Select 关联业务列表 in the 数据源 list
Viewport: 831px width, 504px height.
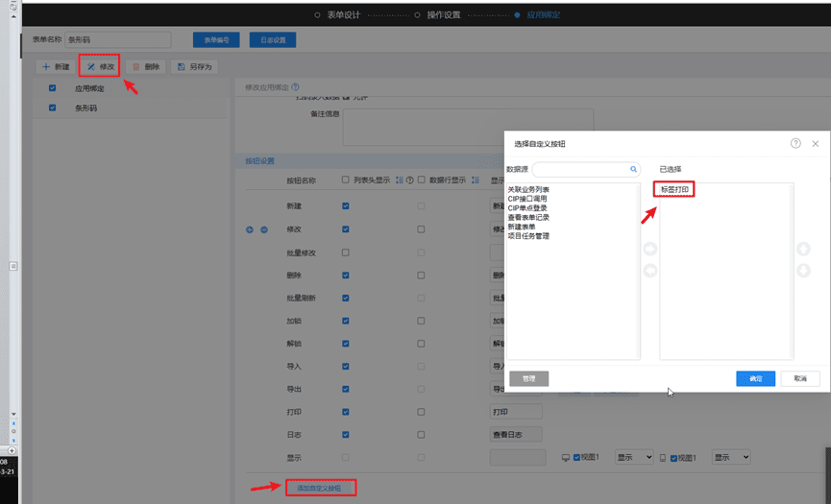pos(528,189)
